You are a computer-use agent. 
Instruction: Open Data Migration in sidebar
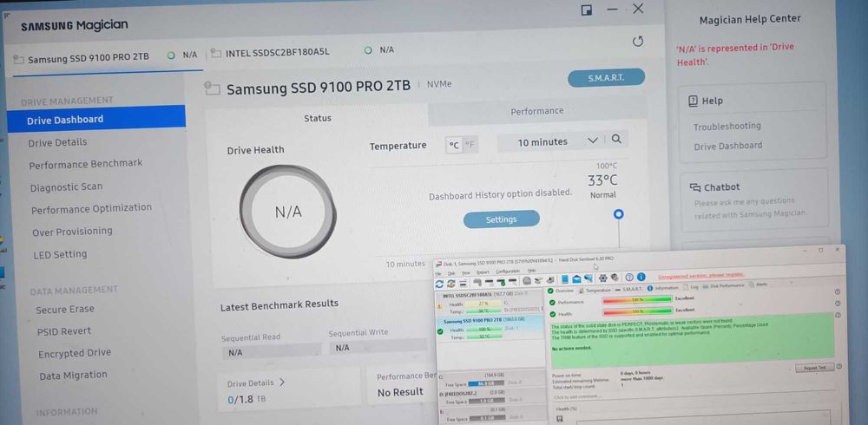click(73, 376)
